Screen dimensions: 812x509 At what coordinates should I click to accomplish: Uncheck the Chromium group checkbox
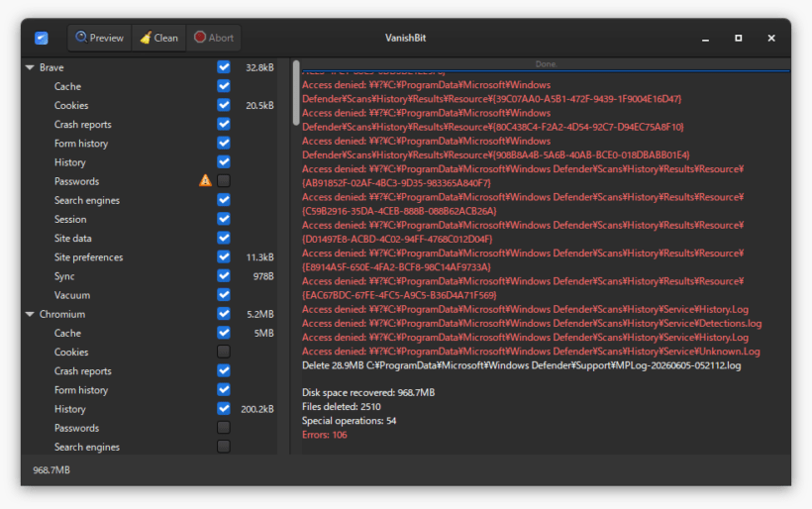[224, 314]
